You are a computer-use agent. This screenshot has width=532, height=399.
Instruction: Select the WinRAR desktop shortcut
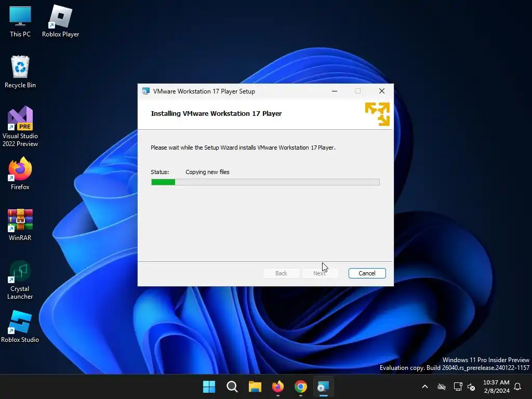tap(20, 224)
